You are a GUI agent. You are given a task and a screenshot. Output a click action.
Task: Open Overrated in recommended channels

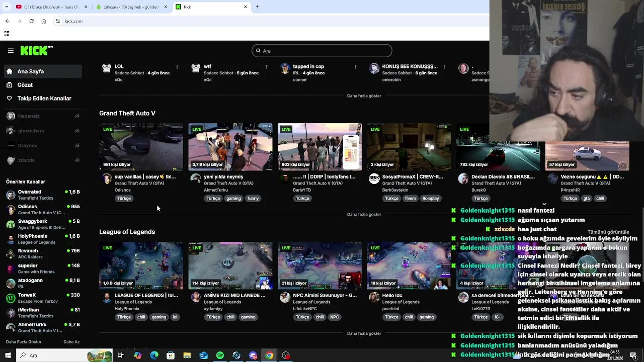(x=43, y=195)
